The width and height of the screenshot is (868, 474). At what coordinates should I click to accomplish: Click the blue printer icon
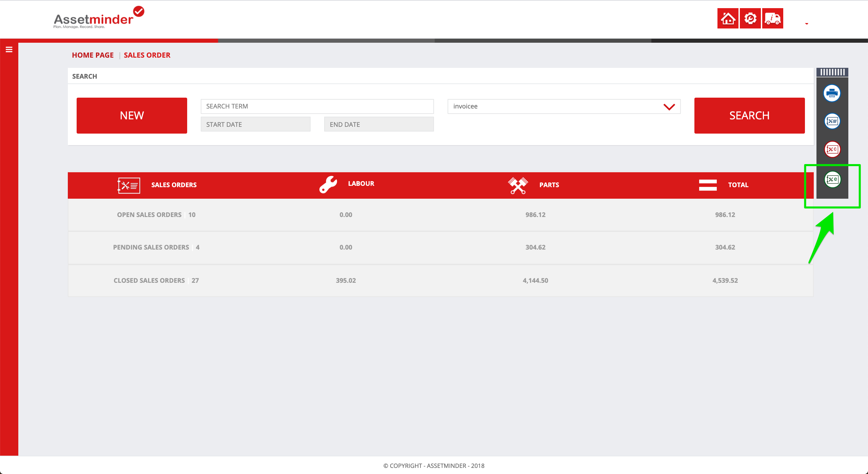832,93
